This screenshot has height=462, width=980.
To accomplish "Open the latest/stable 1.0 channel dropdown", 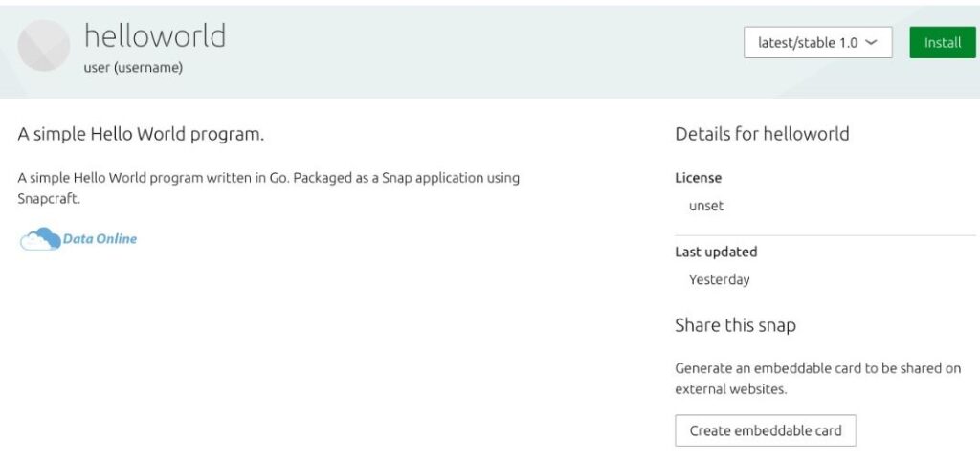I will click(817, 42).
